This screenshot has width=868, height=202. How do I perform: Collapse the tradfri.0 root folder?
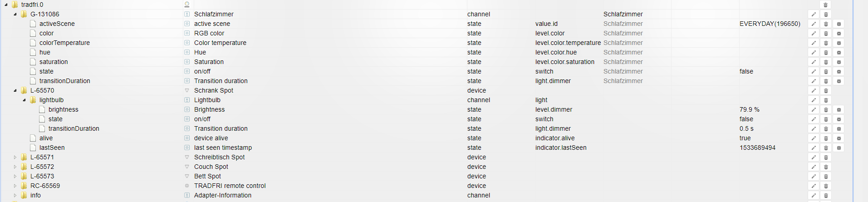6,5
